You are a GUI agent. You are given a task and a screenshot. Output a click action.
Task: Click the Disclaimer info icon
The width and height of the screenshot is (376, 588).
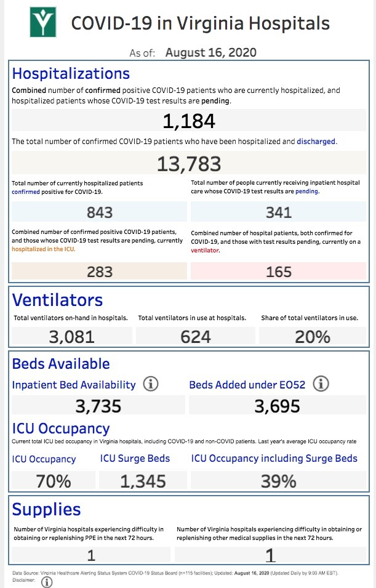[47, 582]
